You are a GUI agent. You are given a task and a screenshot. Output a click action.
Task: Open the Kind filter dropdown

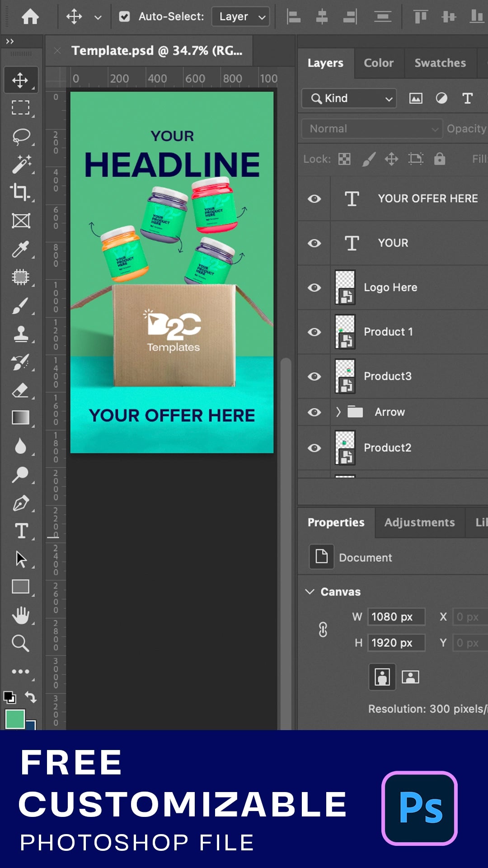[349, 98]
